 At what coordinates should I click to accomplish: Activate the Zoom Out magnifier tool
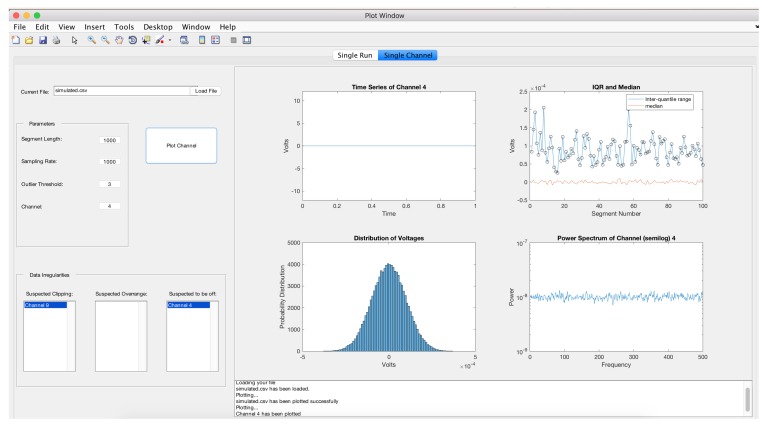click(x=104, y=40)
